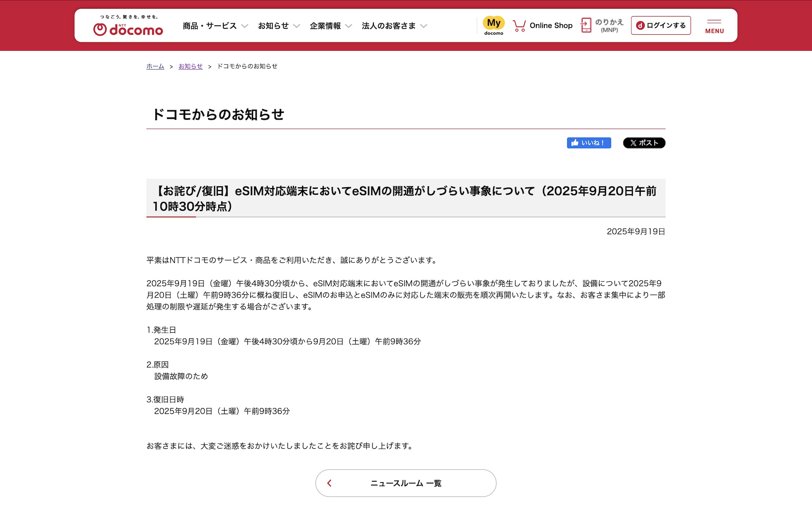Expand the 商品・サービス dropdown chevron
The height and width of the screenshot is (508, 812).
[244, 26]
